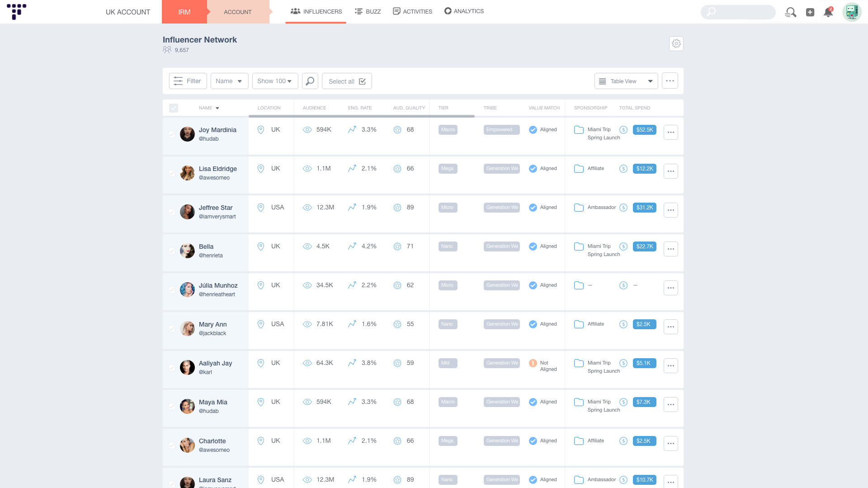Click the Mid tier tag for Aaliyah Jay
The height and width of the screenshot is (488, 868).
[448, 363]
